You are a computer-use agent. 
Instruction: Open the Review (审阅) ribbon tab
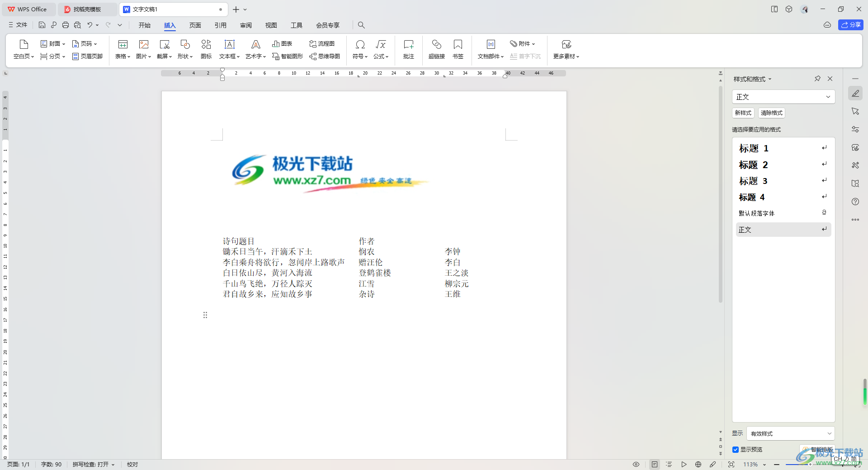tap(246, 25)
